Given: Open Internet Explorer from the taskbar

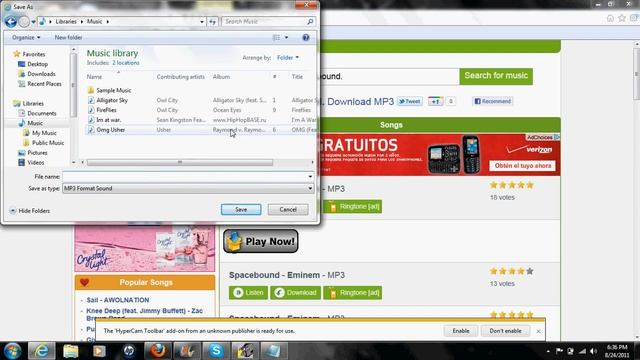Looking at the screenshot, I should pyautogui.click(x=41, y=351).
